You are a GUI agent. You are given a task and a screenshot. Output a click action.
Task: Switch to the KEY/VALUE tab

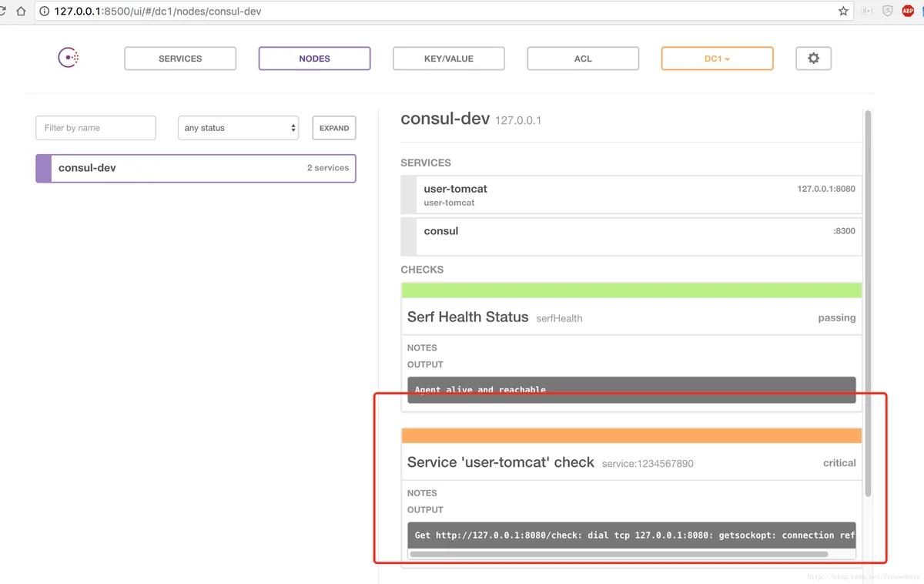coord(449,59)
